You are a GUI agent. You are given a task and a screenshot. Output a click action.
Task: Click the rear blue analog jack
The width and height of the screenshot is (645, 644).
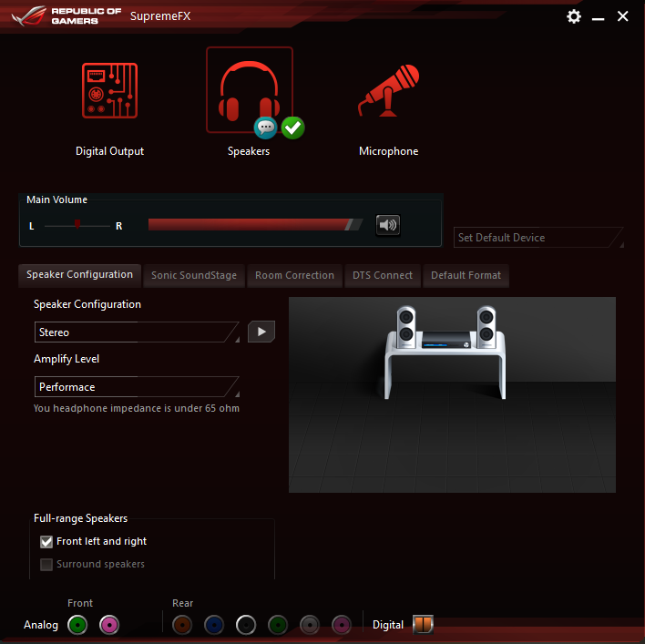[214, 625]
